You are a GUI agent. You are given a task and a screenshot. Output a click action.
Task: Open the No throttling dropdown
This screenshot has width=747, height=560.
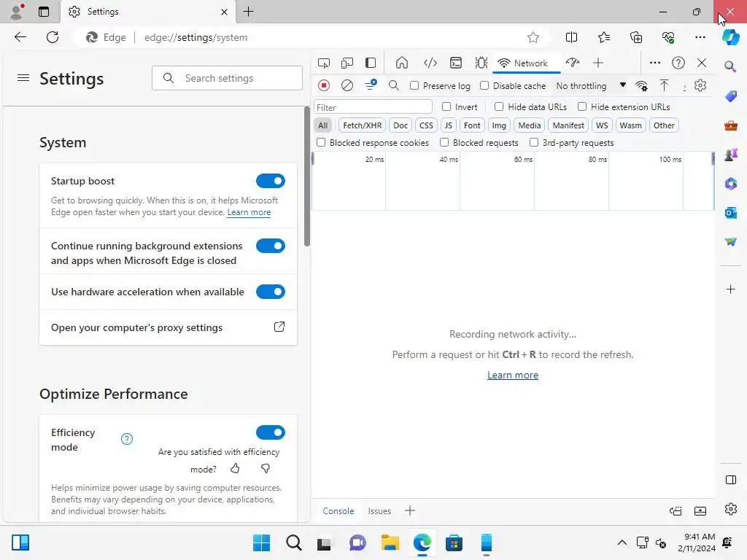tap(591, 86)
